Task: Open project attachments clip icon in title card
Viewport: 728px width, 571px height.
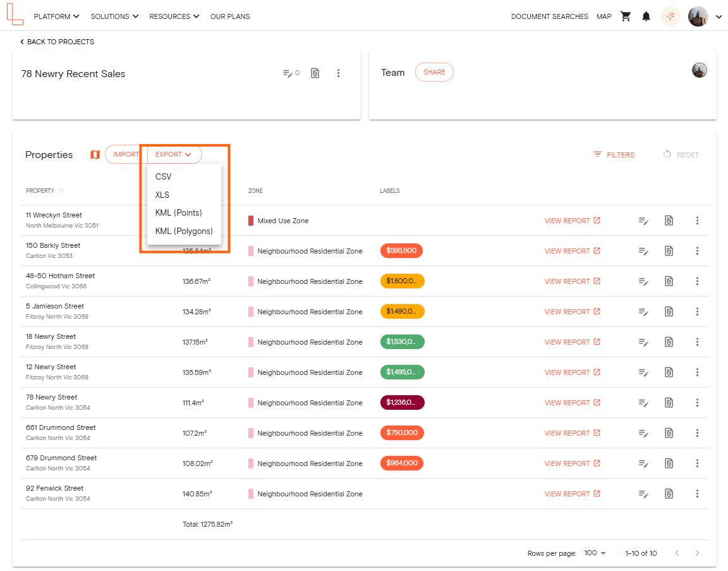Action: (315, 73)
